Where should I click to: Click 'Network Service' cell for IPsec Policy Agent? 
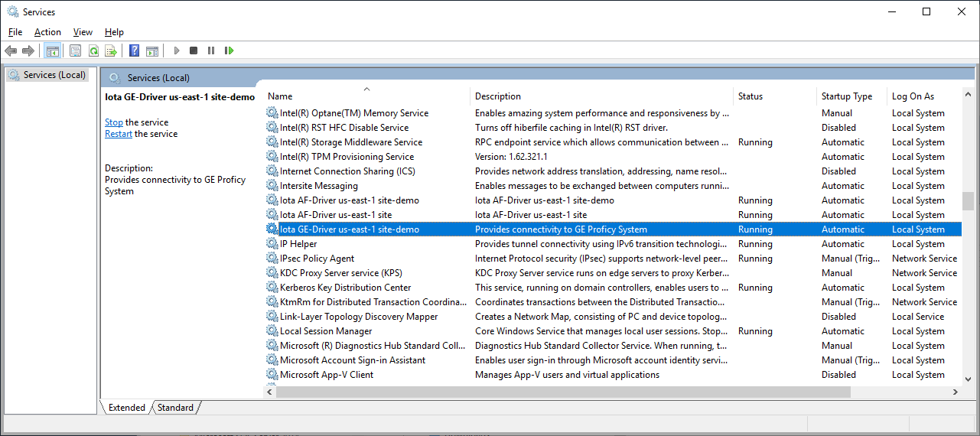pos(924,259)
